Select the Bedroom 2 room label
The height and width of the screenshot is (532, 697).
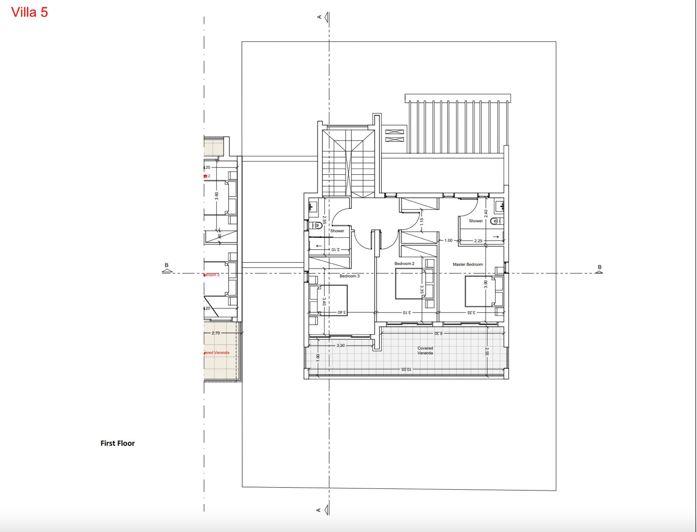[404, 264]
